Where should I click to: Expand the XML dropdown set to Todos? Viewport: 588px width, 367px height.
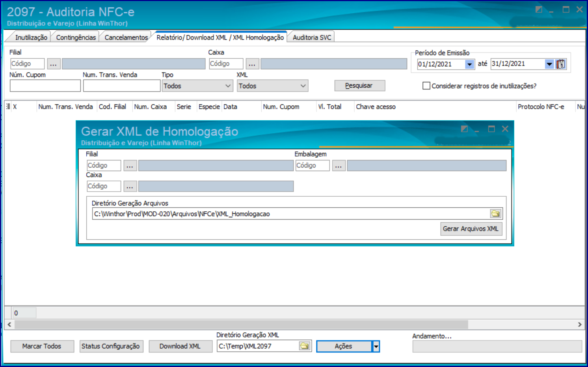303,86
